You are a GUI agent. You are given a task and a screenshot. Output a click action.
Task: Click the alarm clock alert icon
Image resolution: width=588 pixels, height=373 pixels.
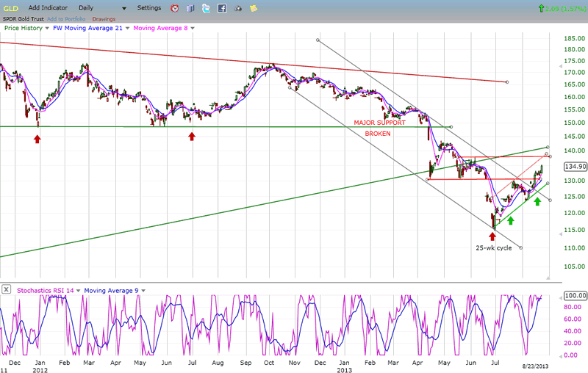coord(174,8)
